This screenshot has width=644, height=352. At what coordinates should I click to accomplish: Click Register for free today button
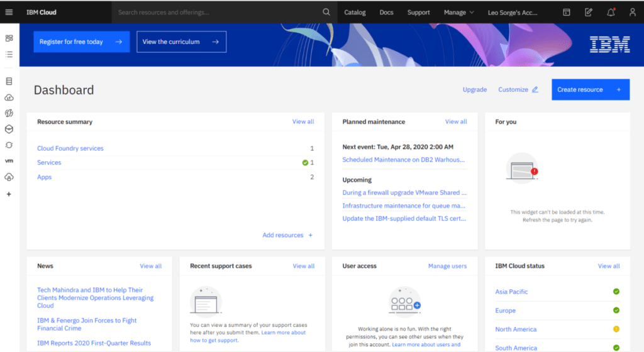(82, 42)
